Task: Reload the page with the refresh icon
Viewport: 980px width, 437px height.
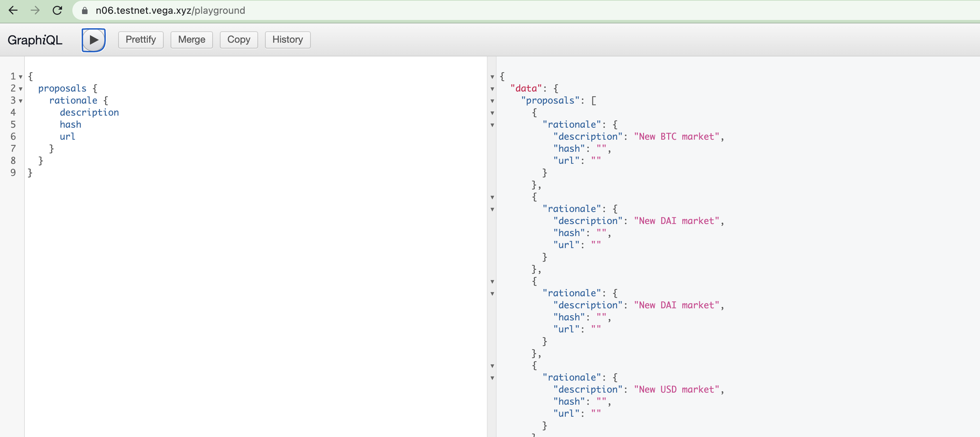Action: tap(57, 10)
